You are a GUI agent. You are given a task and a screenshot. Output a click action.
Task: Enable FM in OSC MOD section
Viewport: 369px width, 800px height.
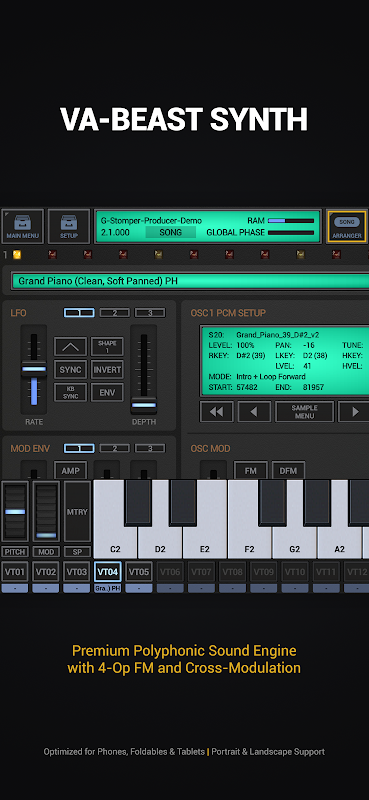(x=251, y=471)
